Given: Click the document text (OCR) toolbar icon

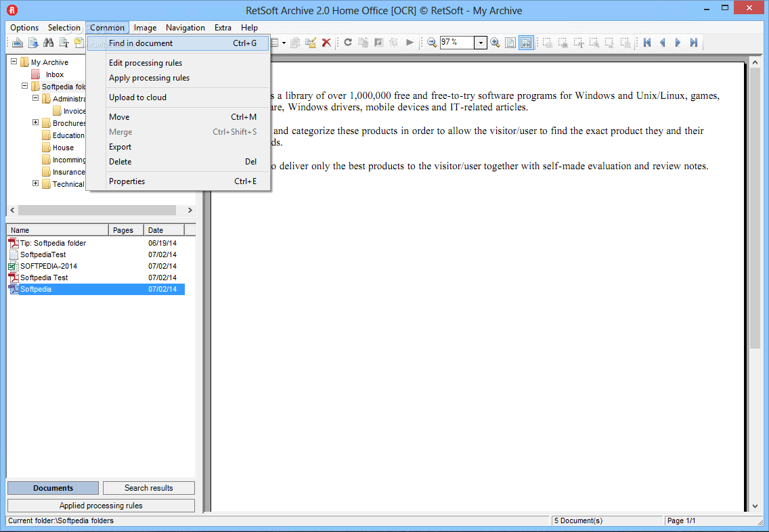Looking at the screenshot, I should click(64, 43).
